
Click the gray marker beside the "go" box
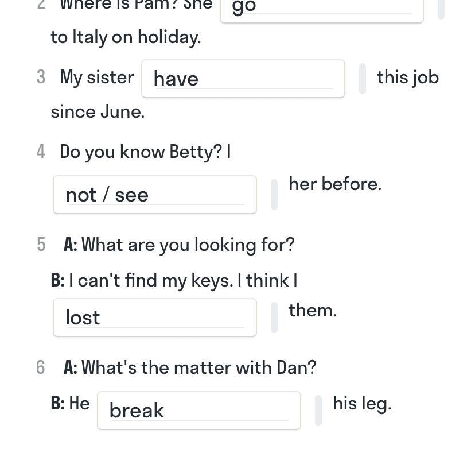pyautogui.click(x=441, y=9)
